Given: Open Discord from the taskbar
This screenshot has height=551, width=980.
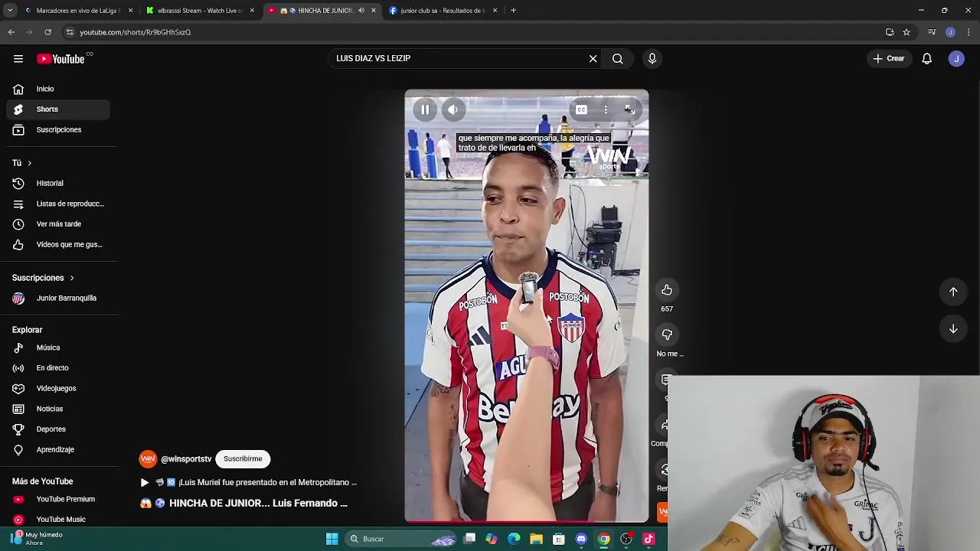Looking at the screenshot, I should 581,539.
